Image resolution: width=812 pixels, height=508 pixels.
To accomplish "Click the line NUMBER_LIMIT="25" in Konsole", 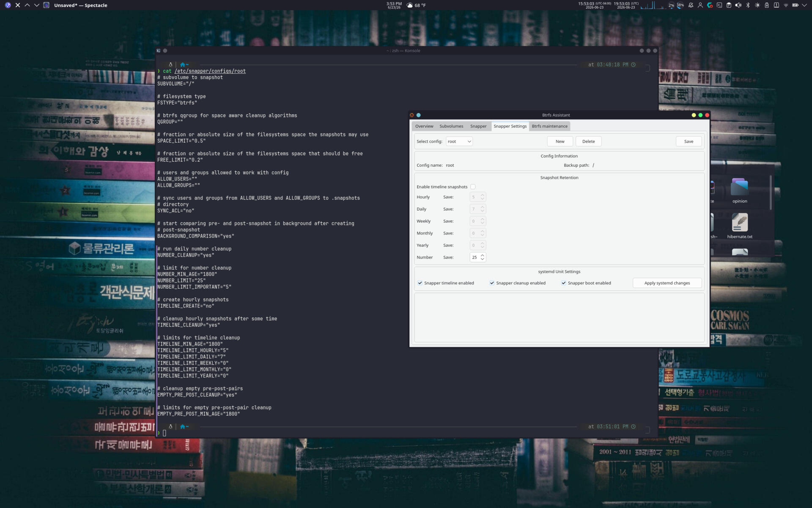I will 181,281.
